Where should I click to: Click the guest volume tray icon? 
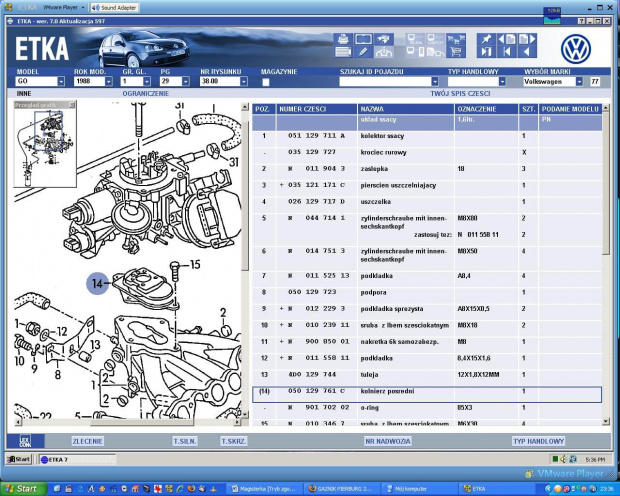[x=563, y=459]
